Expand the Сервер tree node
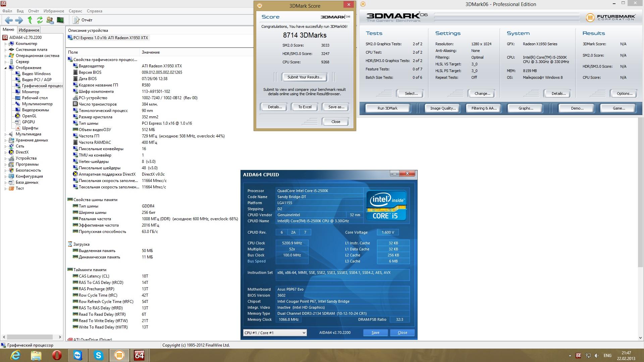 (6, 62)
